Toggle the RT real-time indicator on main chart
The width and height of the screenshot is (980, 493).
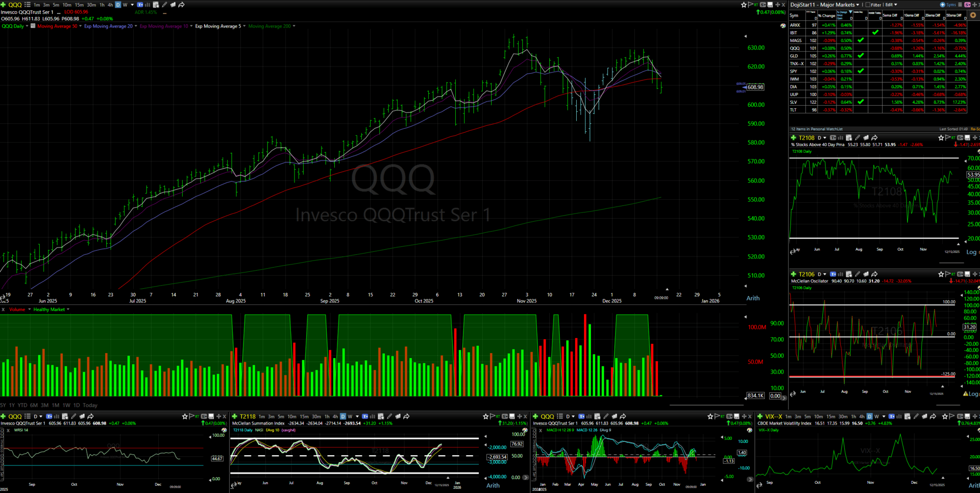[756, 5]
